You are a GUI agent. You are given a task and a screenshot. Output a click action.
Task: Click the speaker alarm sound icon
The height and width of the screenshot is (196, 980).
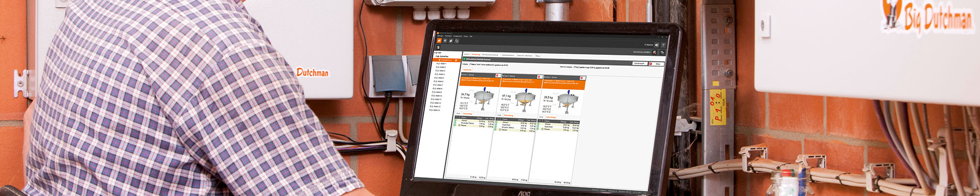[657, 45]
